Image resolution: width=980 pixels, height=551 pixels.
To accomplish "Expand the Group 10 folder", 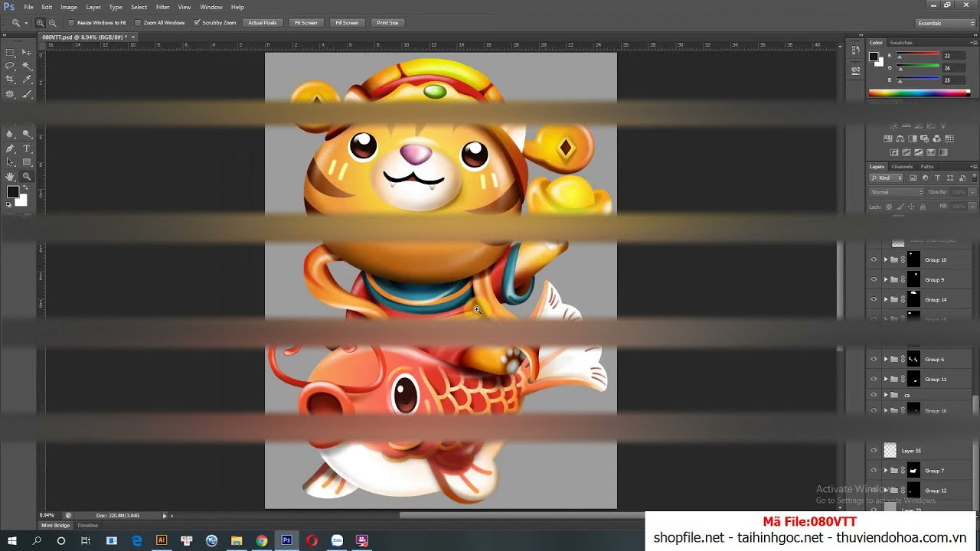I will pyautogui.click(x=886, y=259).
